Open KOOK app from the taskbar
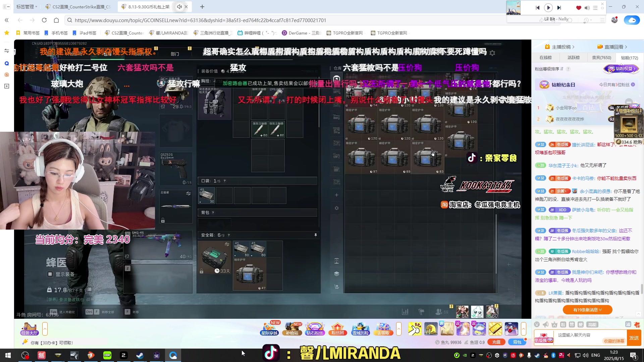 pyautogui.click(x=107, y=355)
